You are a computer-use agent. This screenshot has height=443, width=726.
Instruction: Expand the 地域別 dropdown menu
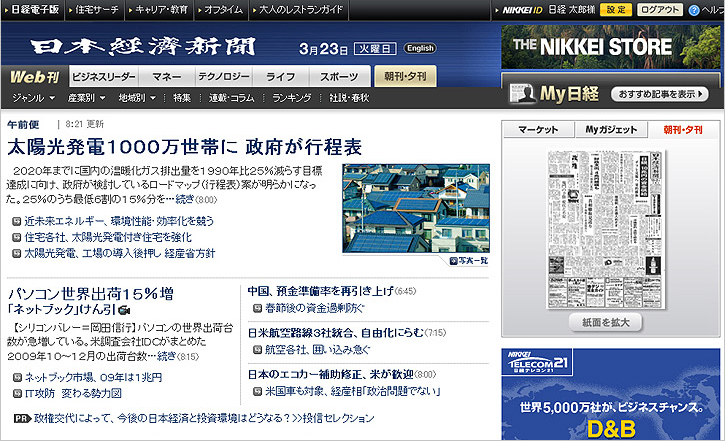tap(137, 98)
